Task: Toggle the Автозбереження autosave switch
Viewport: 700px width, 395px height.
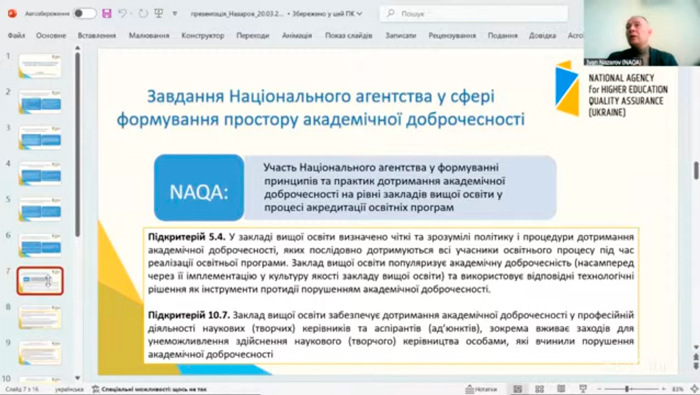Action: click(85, 13)
